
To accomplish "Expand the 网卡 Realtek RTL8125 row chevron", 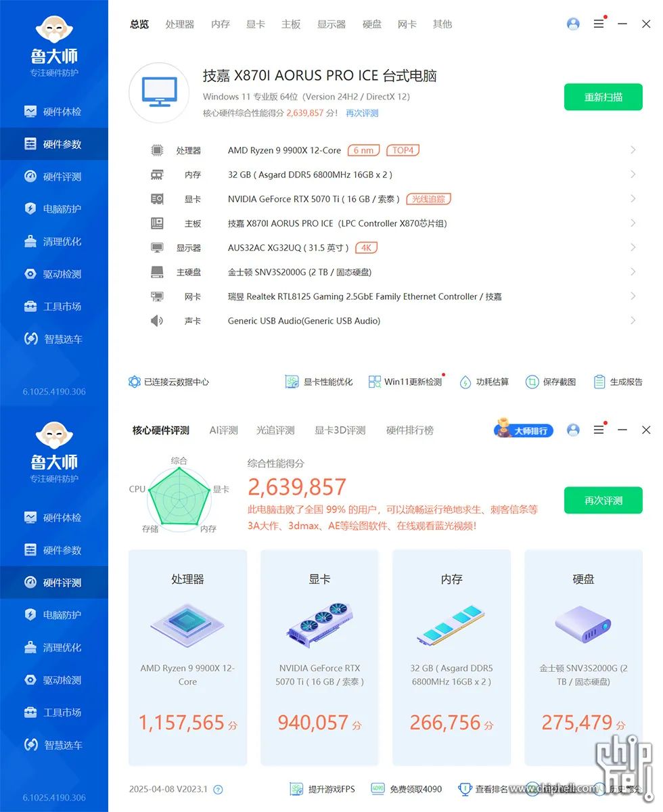I will pyautogui.click(x=633, y=296).
